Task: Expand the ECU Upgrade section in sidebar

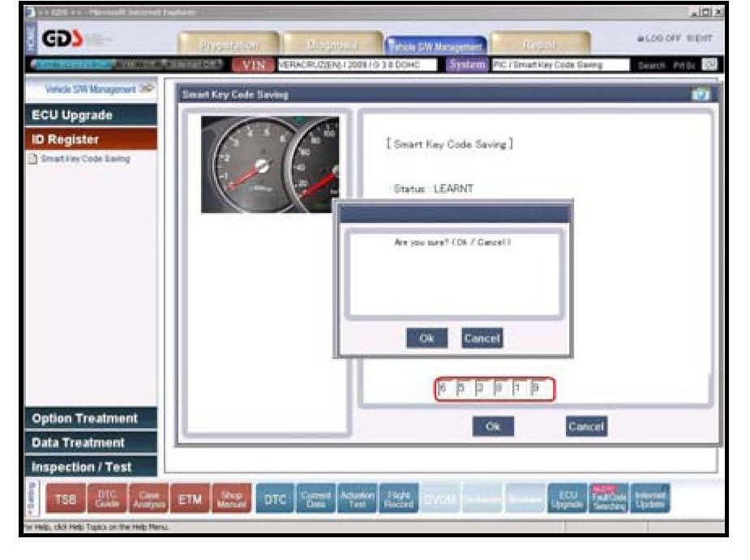Action: tap(91, 115)
